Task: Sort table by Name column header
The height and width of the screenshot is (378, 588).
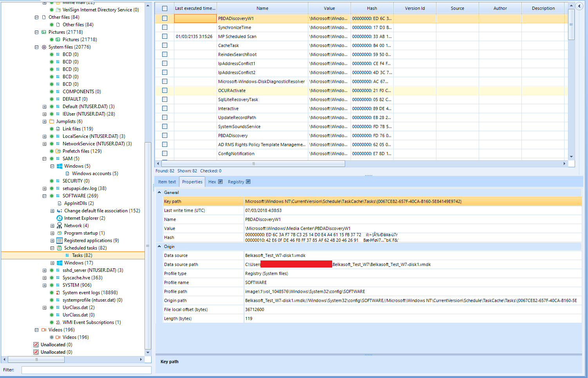Action: (262, 8)
